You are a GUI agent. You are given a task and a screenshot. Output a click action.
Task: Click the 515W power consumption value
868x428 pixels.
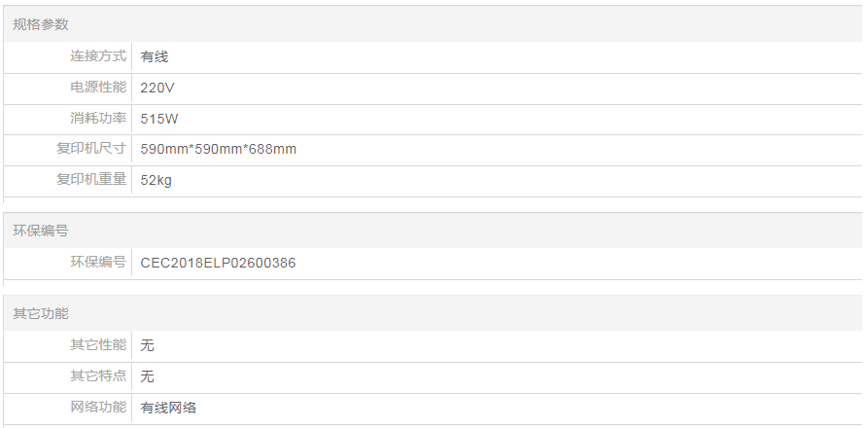(159, 119)
